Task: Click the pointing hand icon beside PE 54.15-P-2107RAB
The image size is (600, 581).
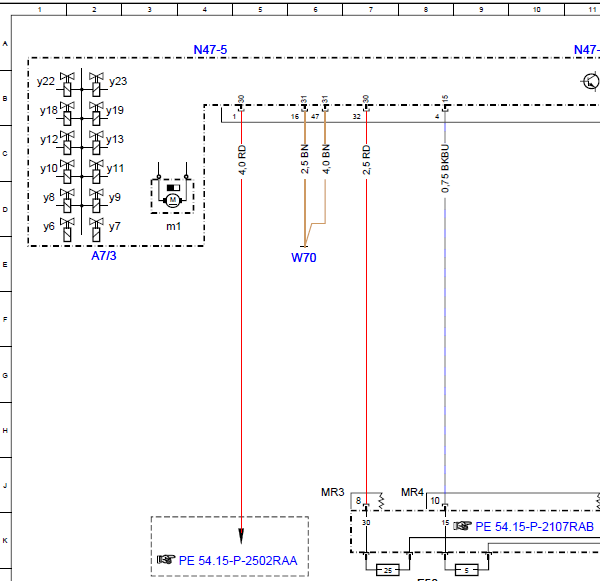Action: point(463,526)
